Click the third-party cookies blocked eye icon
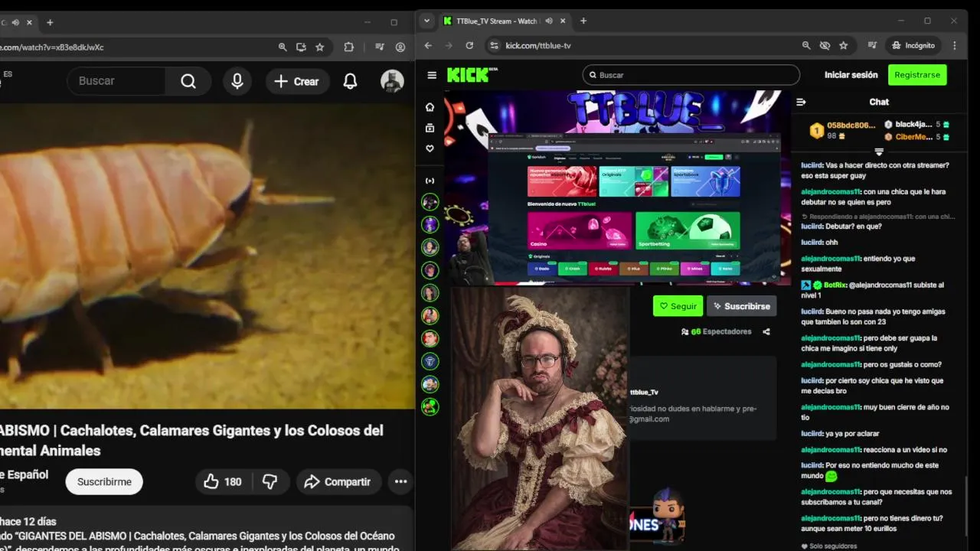The image size is (980, 551). pyautogui.click(x=825, y=45)
